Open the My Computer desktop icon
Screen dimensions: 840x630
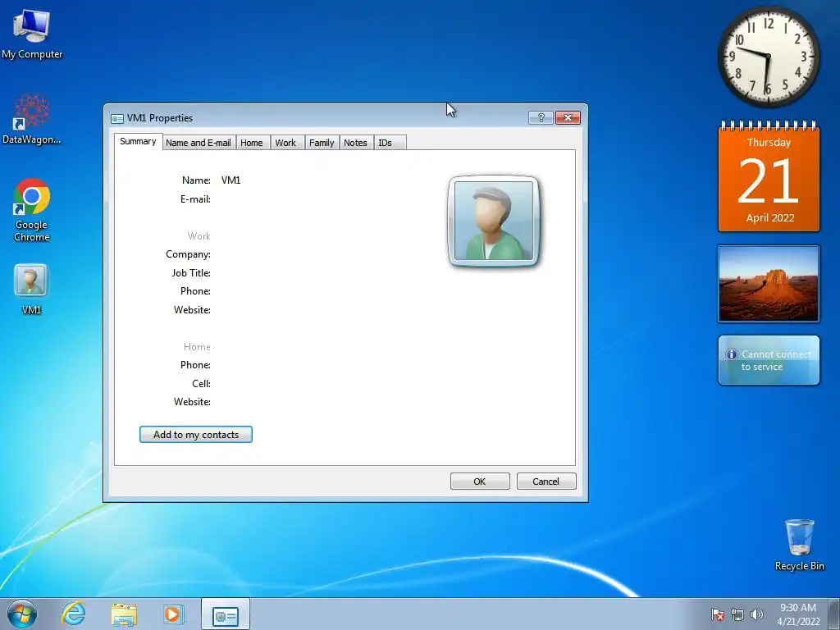pos(32,34)
